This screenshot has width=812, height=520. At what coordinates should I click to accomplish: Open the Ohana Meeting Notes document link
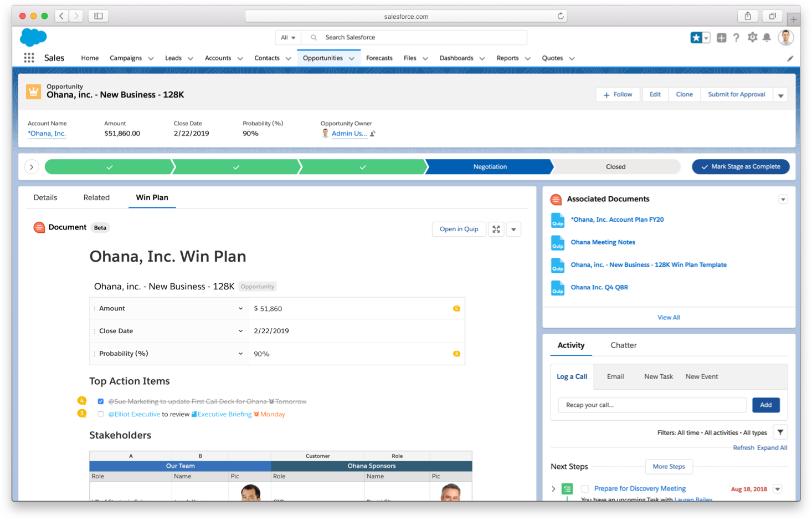pyautogui.click(x=603, y=242)
